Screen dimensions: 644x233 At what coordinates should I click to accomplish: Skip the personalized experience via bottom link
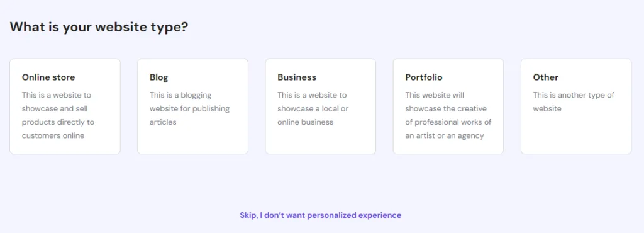[x=320, y=215]
